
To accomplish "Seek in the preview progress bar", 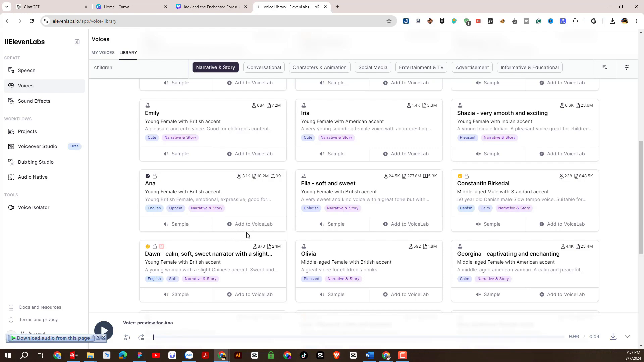I will 359,337.
